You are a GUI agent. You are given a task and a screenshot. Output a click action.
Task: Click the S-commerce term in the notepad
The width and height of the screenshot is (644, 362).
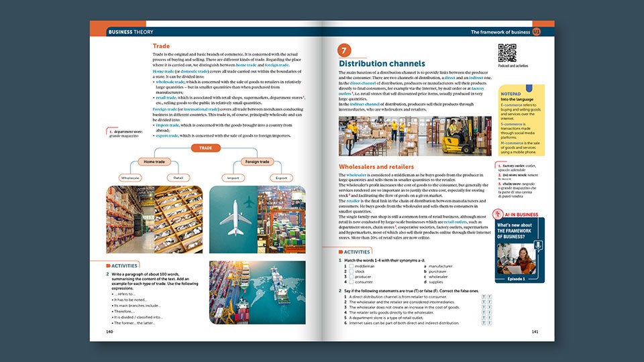click(511, 124)
